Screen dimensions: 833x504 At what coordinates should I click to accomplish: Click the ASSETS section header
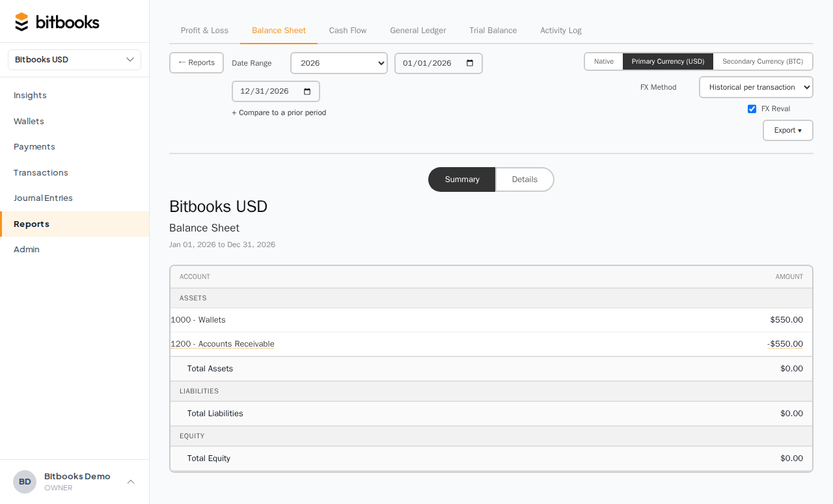pos(193,298)
